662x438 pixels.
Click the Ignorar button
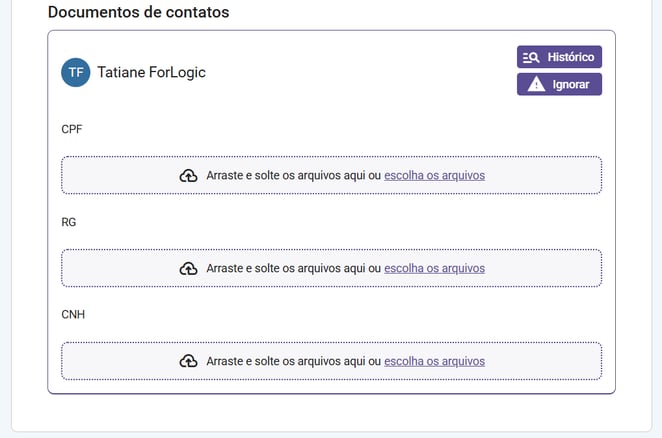tap(559, 84)
